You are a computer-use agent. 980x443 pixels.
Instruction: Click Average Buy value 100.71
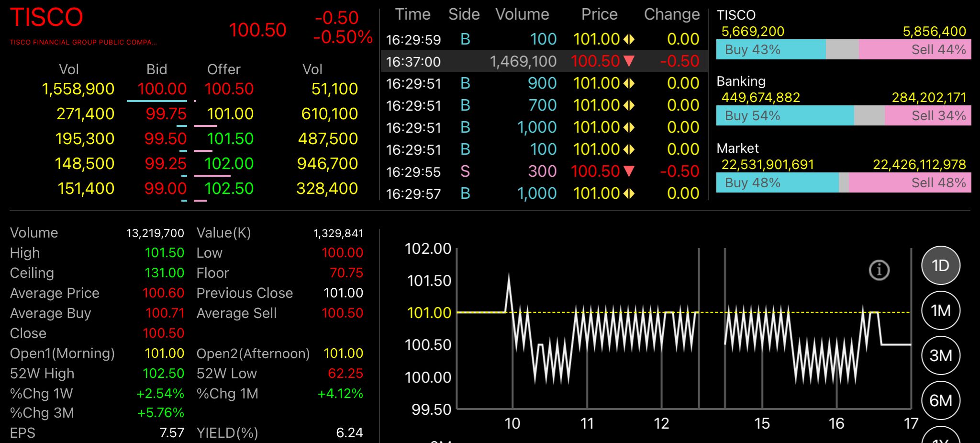pyautogui.click(x=165, y=313)
